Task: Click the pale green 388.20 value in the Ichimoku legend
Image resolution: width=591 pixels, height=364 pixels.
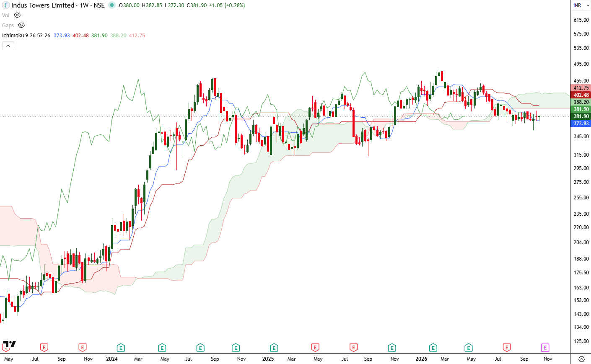Action: tap(118, 36)
